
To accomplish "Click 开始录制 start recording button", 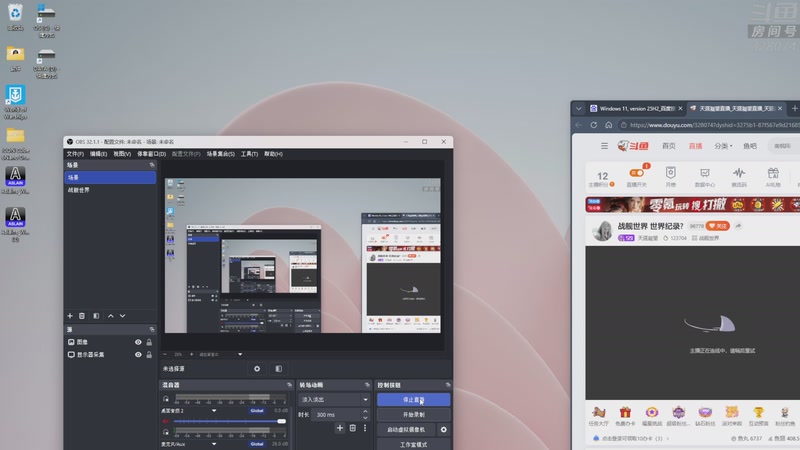I will [413, 414].
